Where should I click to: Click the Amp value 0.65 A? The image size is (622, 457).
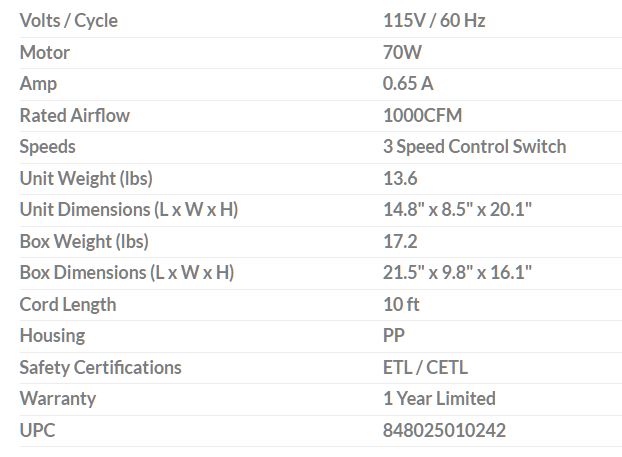click(408, 84)
